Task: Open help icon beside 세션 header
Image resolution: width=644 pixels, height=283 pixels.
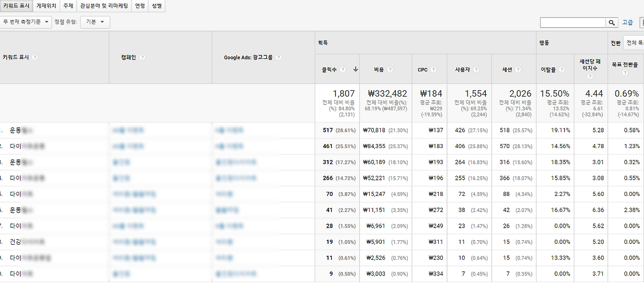Action: (518, 69)
